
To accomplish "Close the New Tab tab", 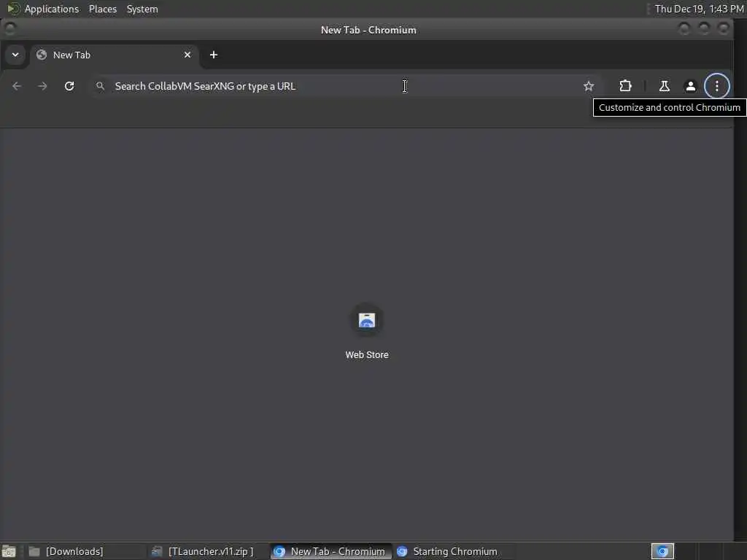I will click(x=187, y=55).
